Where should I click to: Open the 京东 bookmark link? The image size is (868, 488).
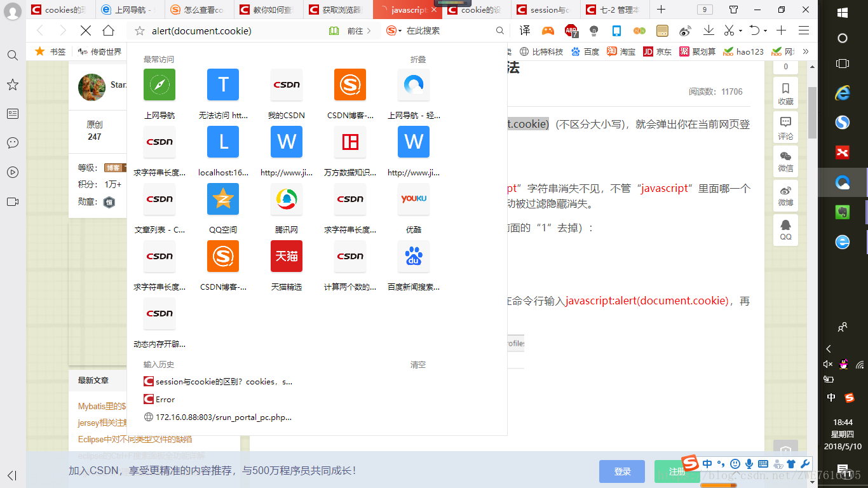click(658, 51)
